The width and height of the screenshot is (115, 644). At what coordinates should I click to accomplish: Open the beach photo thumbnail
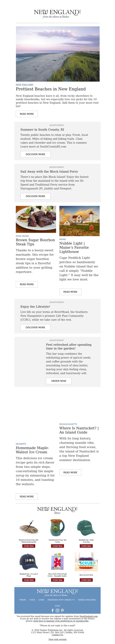[58, 54]
